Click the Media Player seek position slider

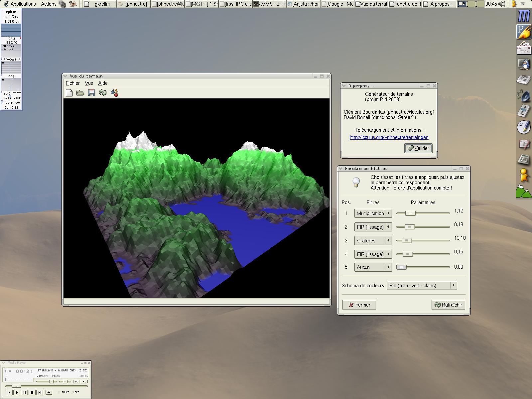point(47,386)
